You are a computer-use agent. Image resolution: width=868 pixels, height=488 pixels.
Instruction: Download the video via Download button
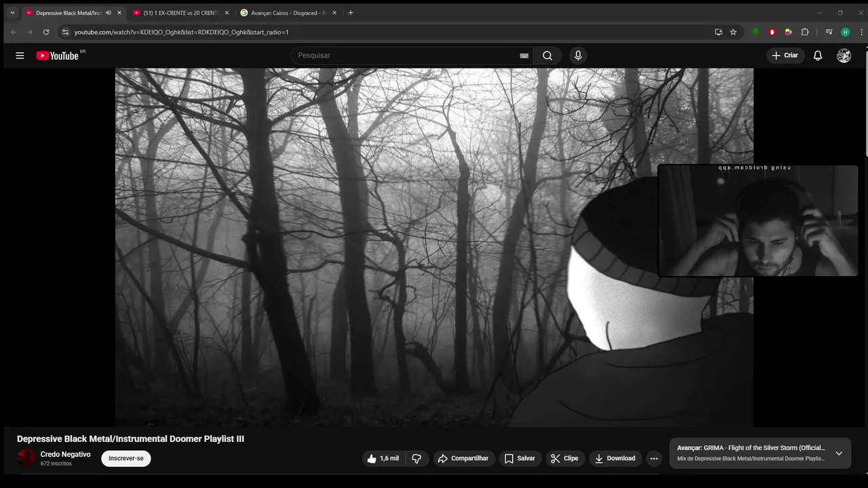point(614,459)
